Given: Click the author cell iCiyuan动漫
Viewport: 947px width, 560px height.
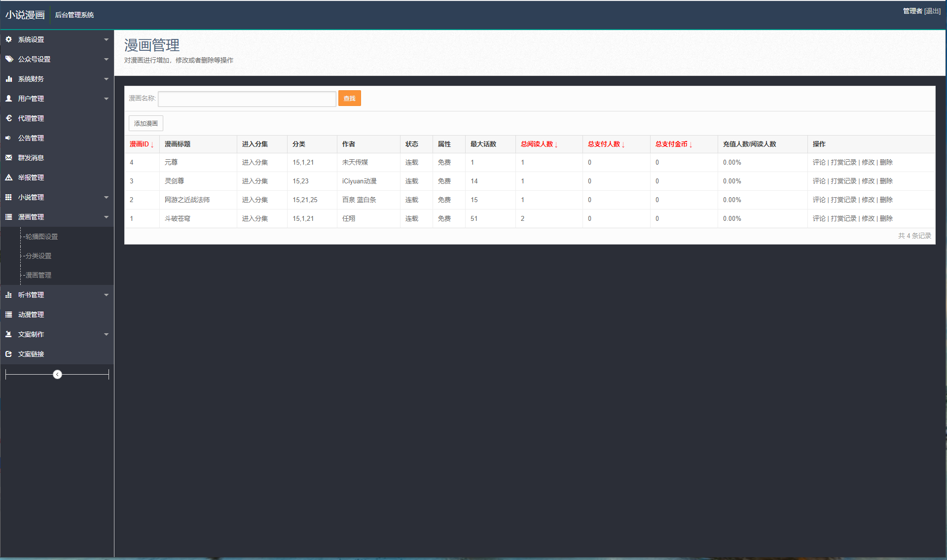Looking at the screenshot, I should click(x=360, y=181).
